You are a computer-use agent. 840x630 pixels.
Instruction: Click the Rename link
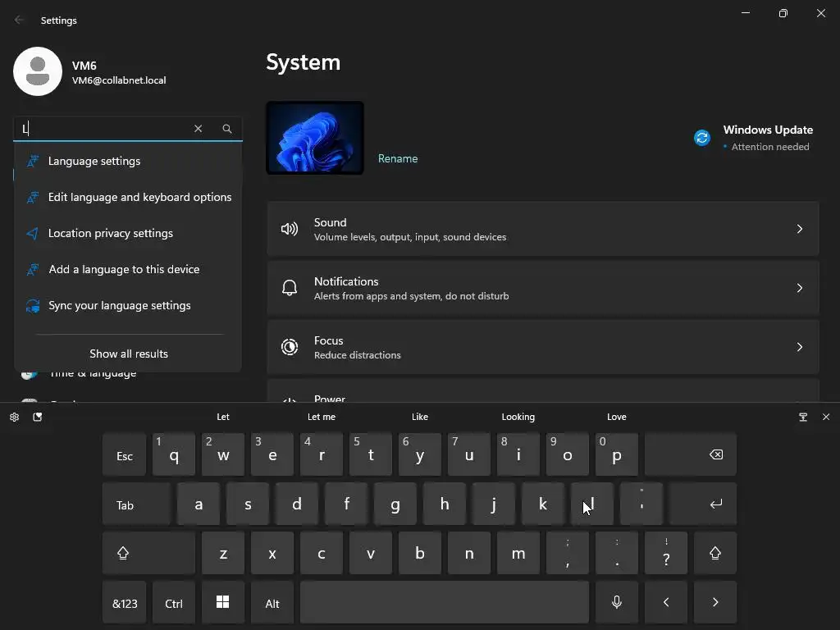click(x=398, y=158)
